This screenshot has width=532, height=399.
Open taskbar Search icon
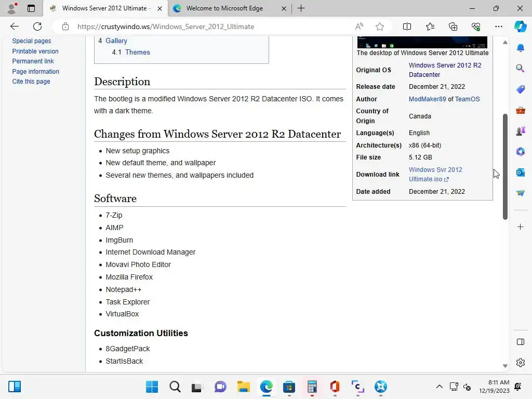coord(175,387)
